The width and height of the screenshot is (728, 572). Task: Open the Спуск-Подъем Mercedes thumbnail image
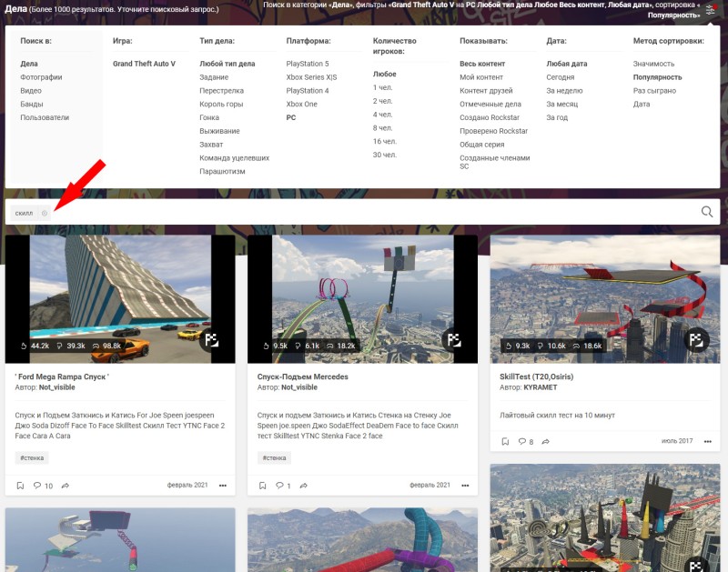tap(362, 299)
